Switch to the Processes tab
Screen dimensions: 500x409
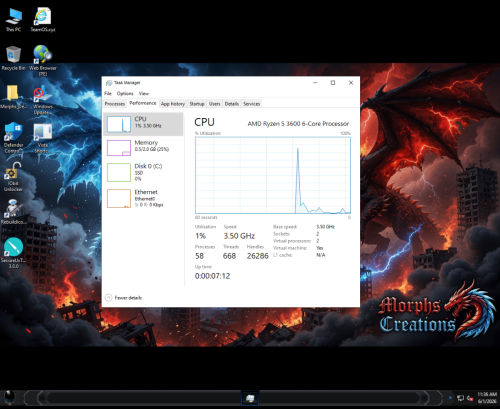point(115,104)
